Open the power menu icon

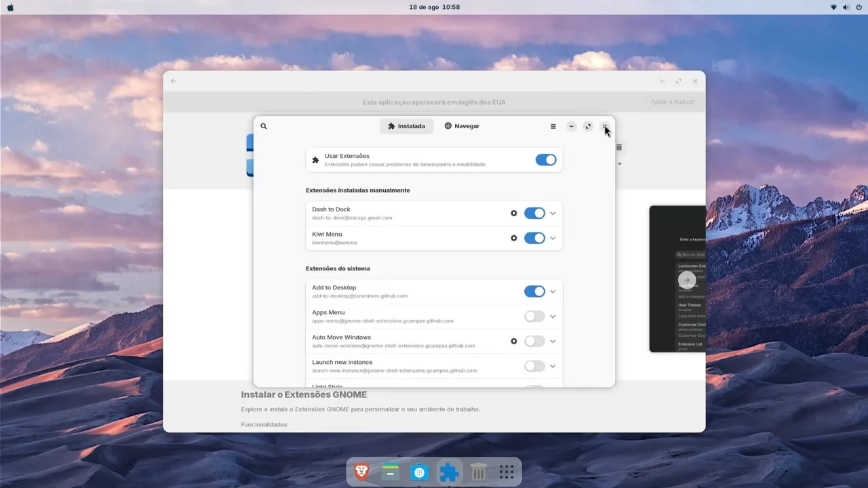coord(859,7)
